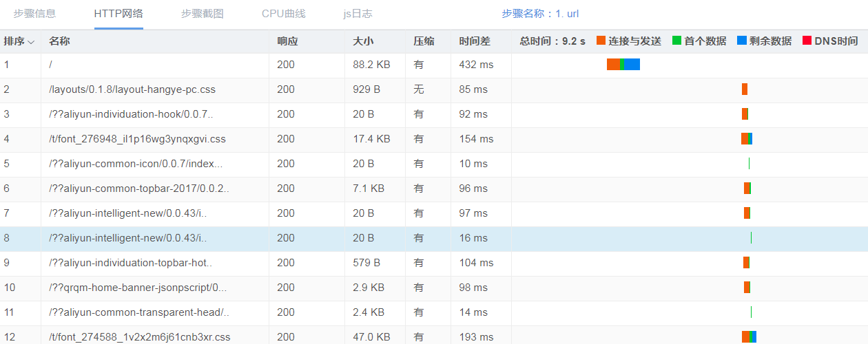The image size is (868, 344).
Task: Switch to the CPU曲线 tab
Action: (x=283, y=14)
